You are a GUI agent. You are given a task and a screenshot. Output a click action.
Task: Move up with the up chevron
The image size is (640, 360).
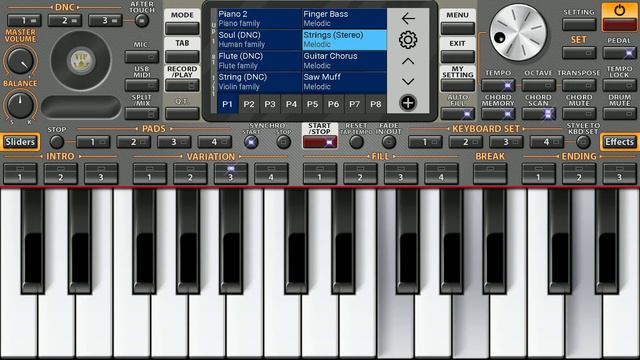pyautogui.click(x=408, y=61)
